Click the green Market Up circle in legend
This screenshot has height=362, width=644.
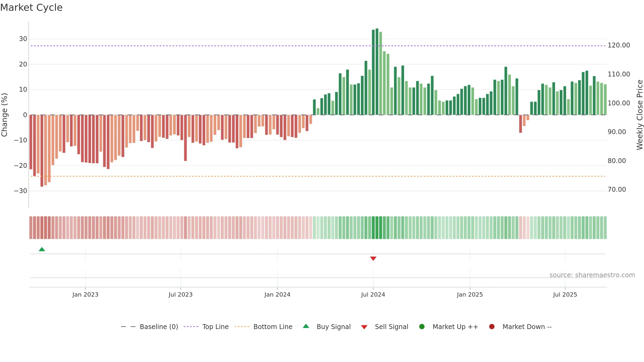[422, 327]
